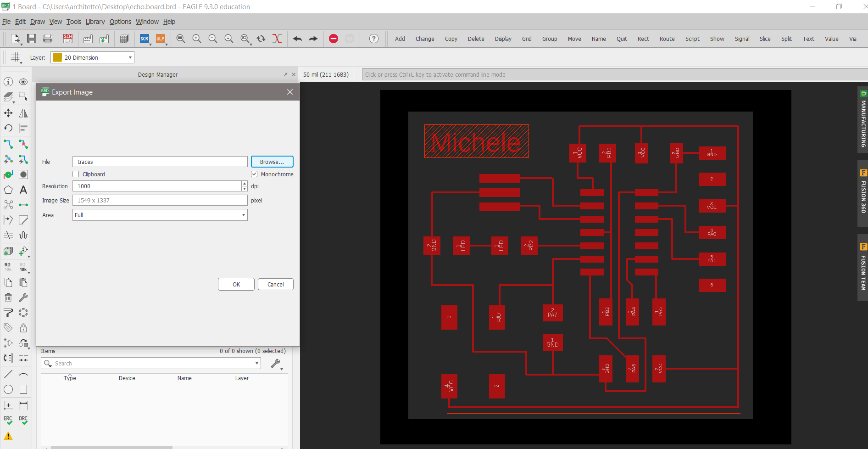868x449 pixels.
Task: Click the Print icon
Action: click(x=48, y=39)
